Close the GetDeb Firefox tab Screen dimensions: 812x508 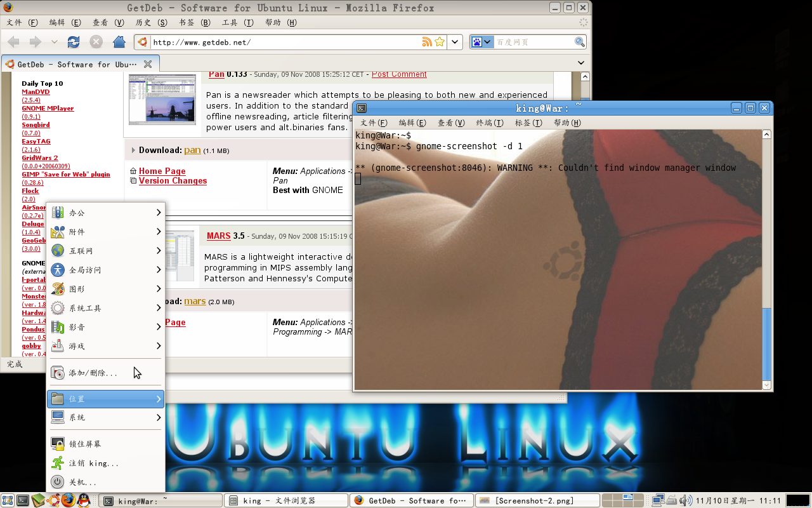point(148,64)
